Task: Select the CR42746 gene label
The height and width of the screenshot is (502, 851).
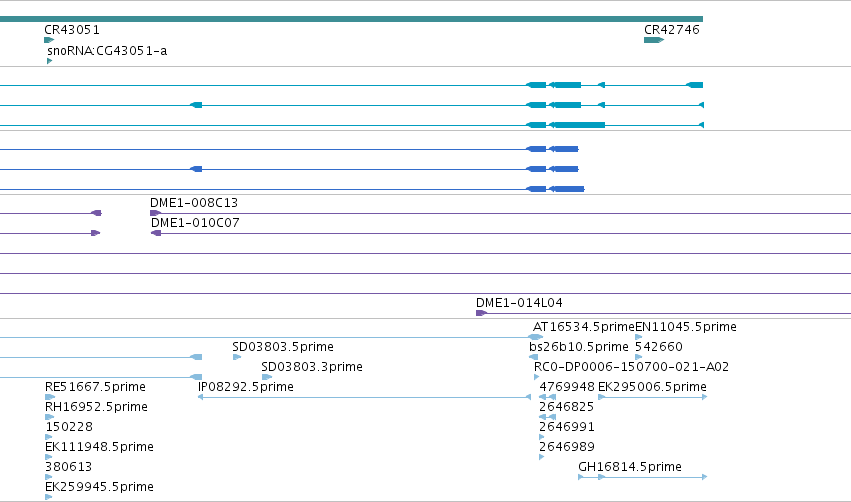Action: (x=671, y=30)
